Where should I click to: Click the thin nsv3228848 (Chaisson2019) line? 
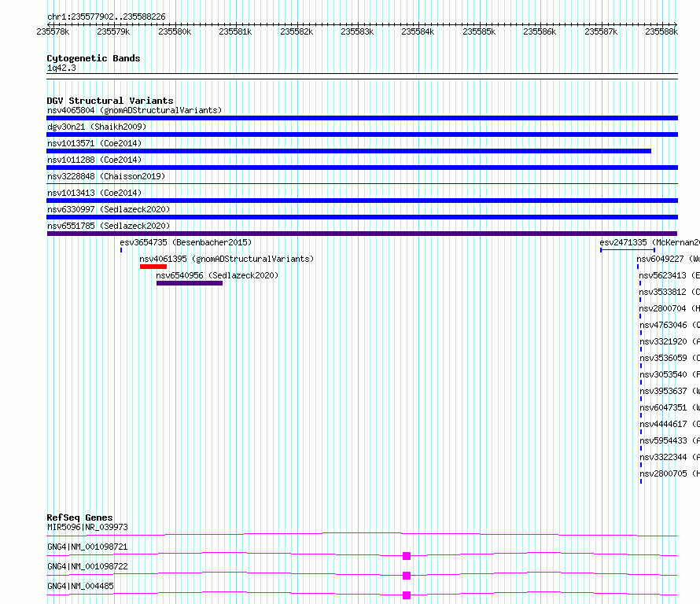(x=362, y=183)
